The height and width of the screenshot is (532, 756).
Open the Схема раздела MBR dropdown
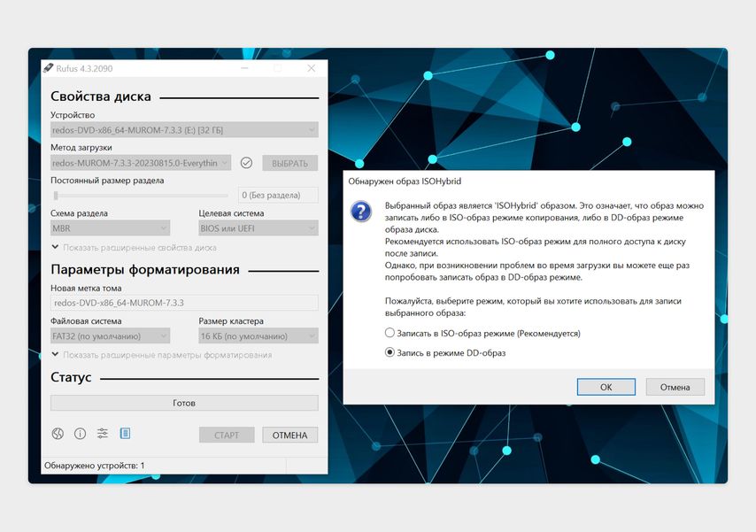click(x=110, y=228)
